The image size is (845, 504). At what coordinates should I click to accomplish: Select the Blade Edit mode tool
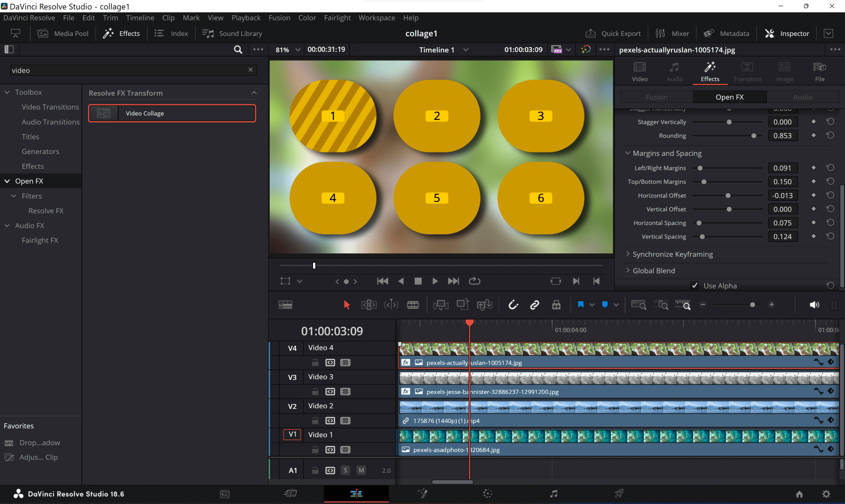pyautogui.click(x=413, y=305)
